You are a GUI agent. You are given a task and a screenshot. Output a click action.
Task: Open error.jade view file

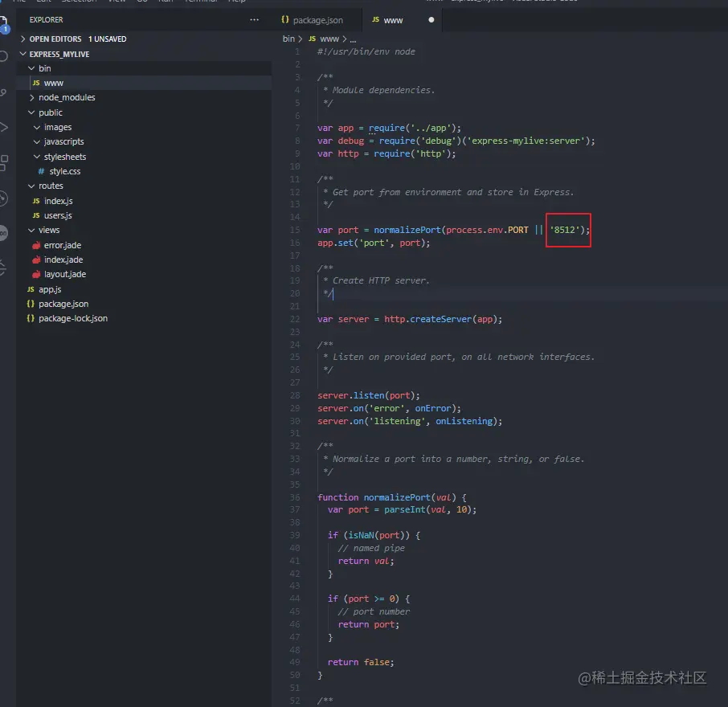click(144, 245)
